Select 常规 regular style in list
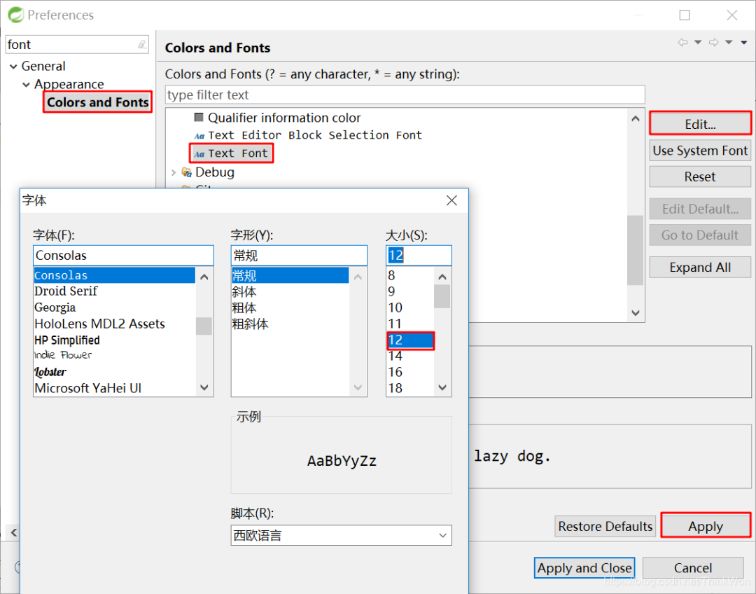The width and height of the screenshot is (756, 594). tap(290, 275)
